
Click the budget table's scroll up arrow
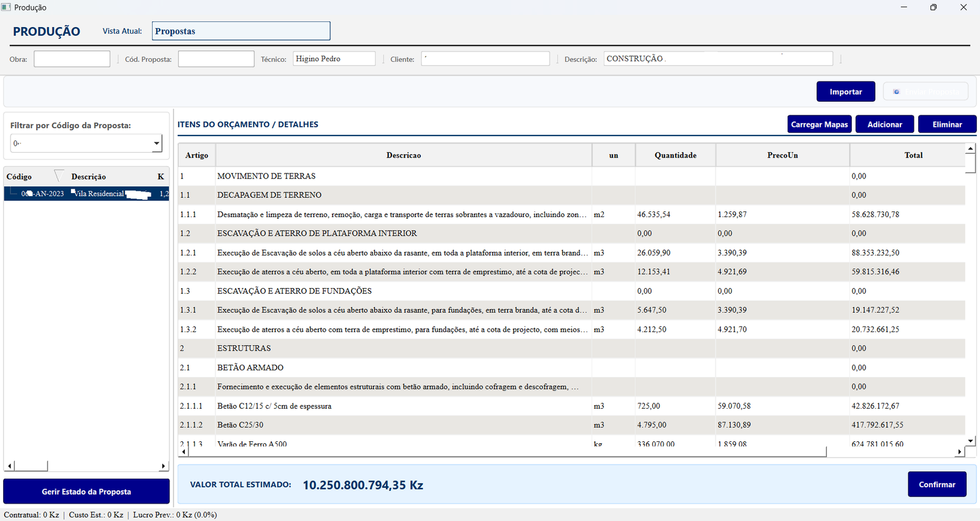click(x=970, y=148)
